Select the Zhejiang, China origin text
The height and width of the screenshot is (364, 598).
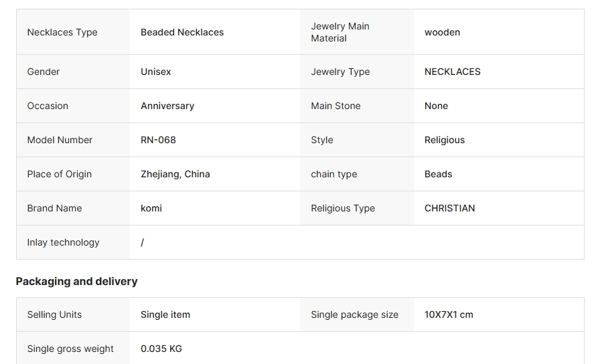[175, 174]
